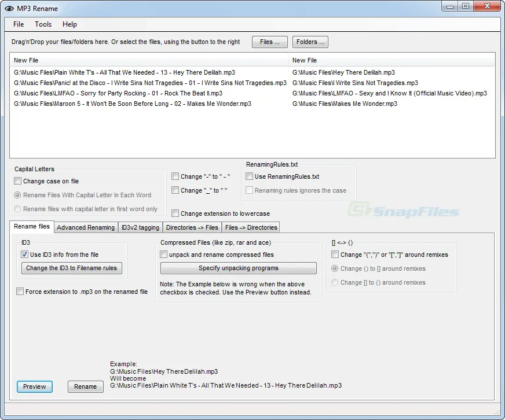
Task: Click the Rename button
Action: tap(85, 386)
